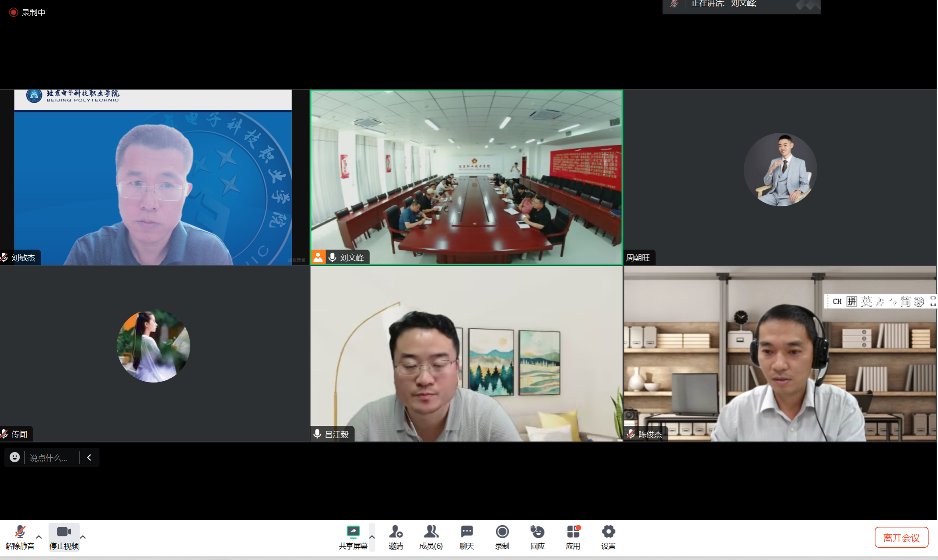Image resolution: width=938 pixels, height=560 pixels.
Task: Click the 说点什么 chat input field
Action: 49,458
